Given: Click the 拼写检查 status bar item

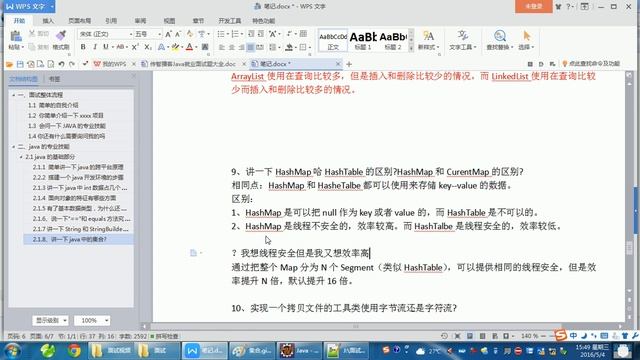Looking at the screenshot, I should (x=164, y=336).
